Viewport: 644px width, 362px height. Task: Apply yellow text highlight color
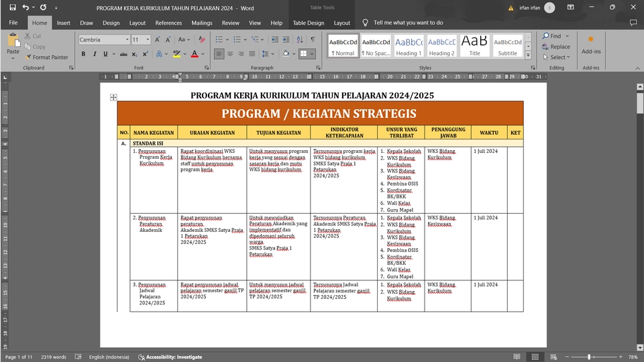coord(176,54)
